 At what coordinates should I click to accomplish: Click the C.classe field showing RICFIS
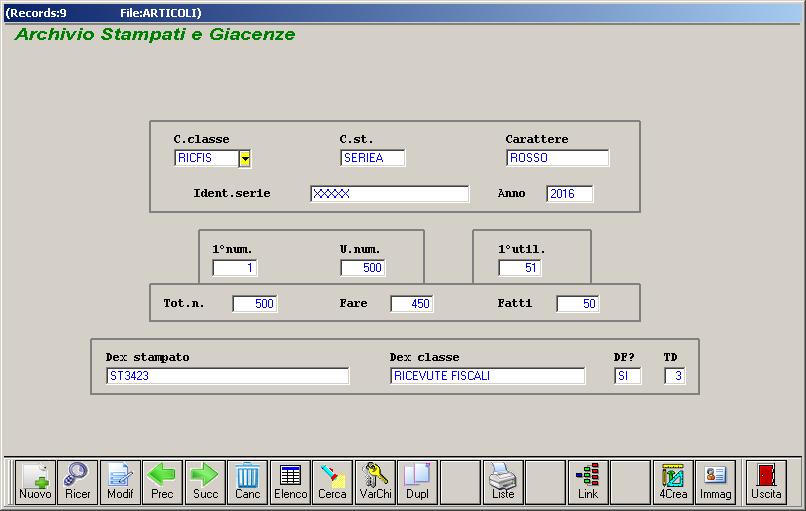point(207,158)
